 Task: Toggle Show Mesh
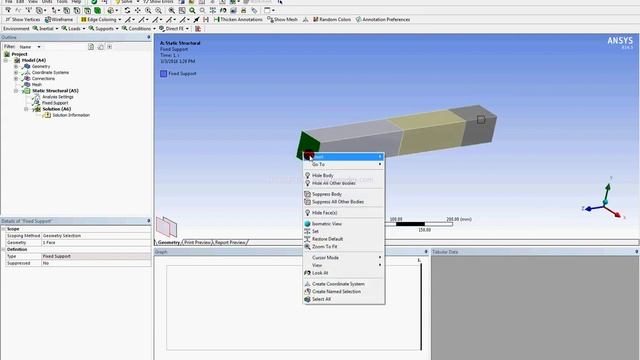point(282,20)
